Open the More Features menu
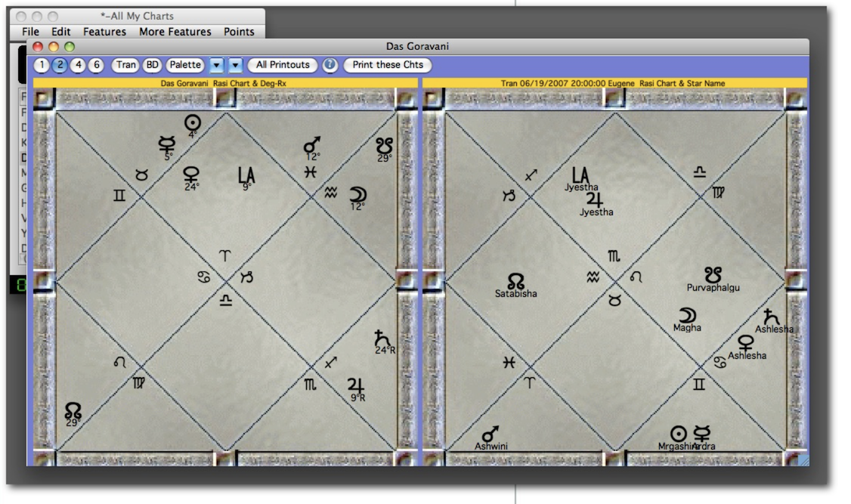The height and width of the screenshot is (504, 851). [175, 32]
